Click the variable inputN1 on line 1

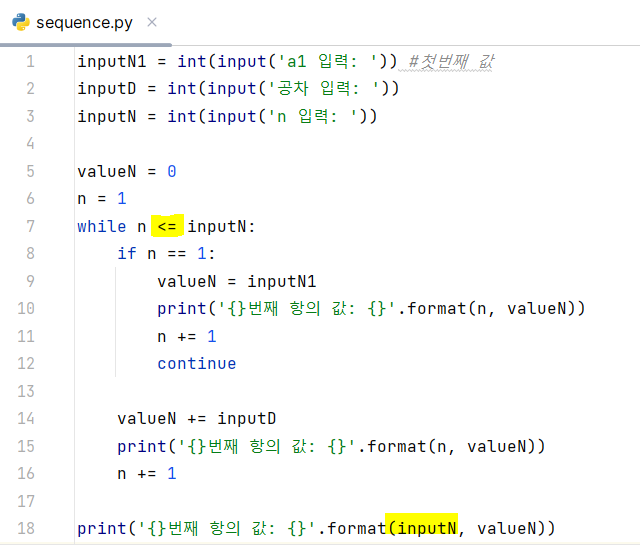tap(111, 62)
